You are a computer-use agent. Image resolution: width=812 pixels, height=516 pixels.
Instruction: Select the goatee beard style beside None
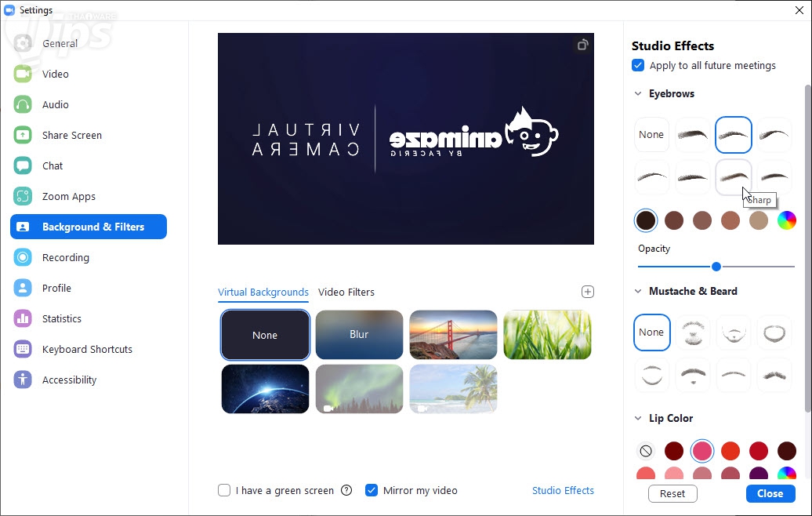(x=692, y=332)
